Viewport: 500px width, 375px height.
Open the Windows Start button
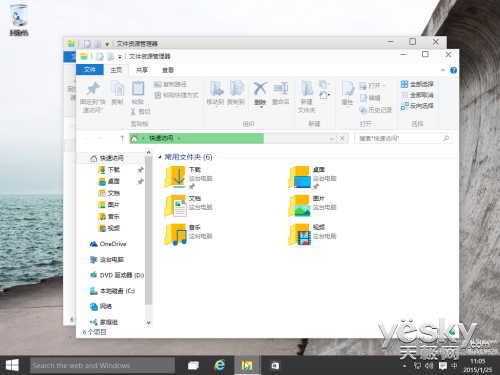pyautogui.click(x=12, y=365)
